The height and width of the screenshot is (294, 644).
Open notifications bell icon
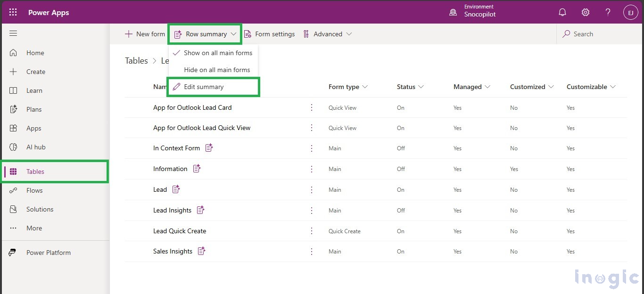pos(562,12)
